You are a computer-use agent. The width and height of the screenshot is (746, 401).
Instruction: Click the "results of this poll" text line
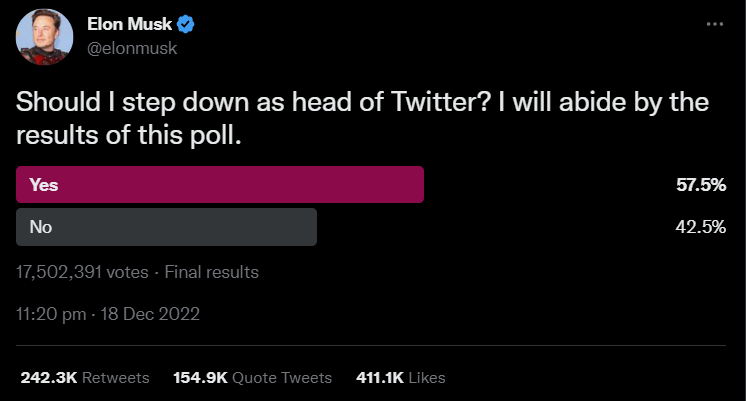[x=130, y=136]
